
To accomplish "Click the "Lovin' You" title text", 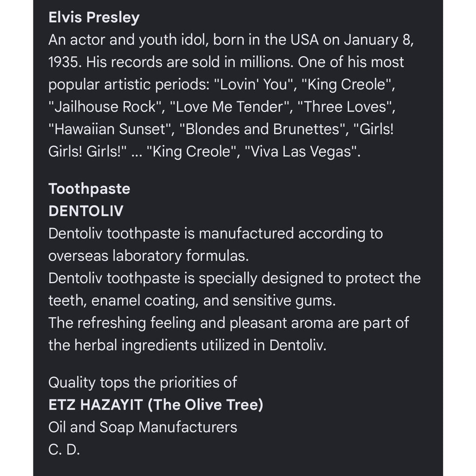I will (x=253, y=85).
